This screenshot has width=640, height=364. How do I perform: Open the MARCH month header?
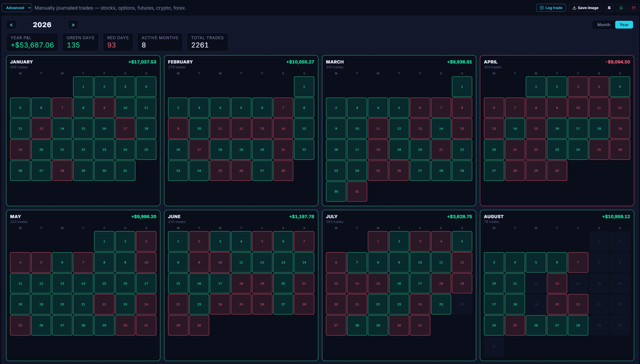click(335, 62)
